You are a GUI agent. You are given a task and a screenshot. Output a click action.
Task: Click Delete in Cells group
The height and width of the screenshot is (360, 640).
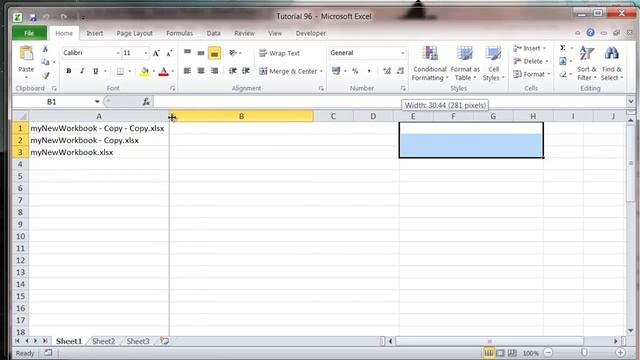click(x=530, y=61)
